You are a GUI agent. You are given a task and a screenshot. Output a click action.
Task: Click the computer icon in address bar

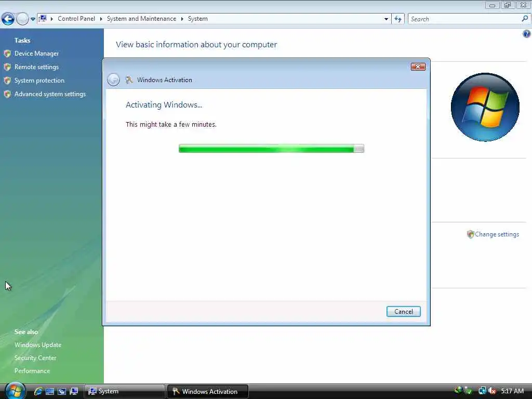pos(43,19)
